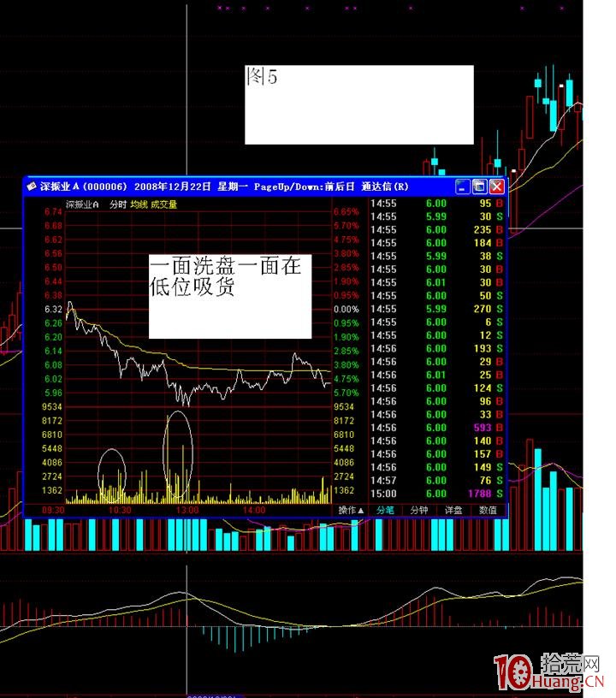616x698 pixels.
Task: Open the 操作▲ dropdown menu
Action: [351, 510]
